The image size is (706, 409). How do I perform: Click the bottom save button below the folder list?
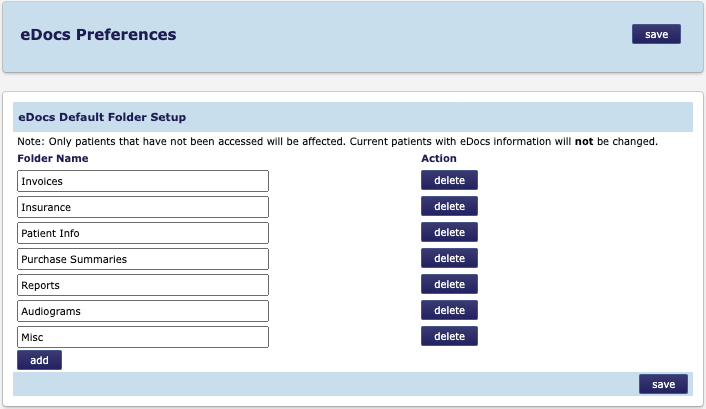pyautogui.click(x=663, y=384)
